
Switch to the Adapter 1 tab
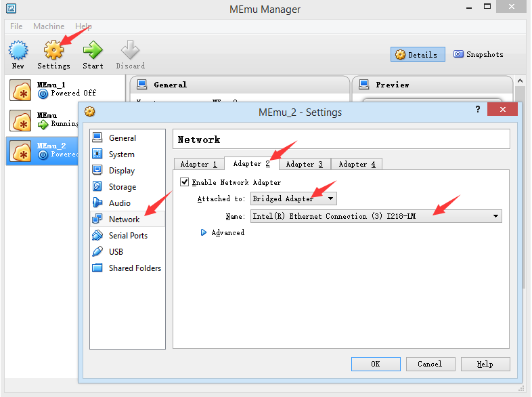tap(199, 164)
